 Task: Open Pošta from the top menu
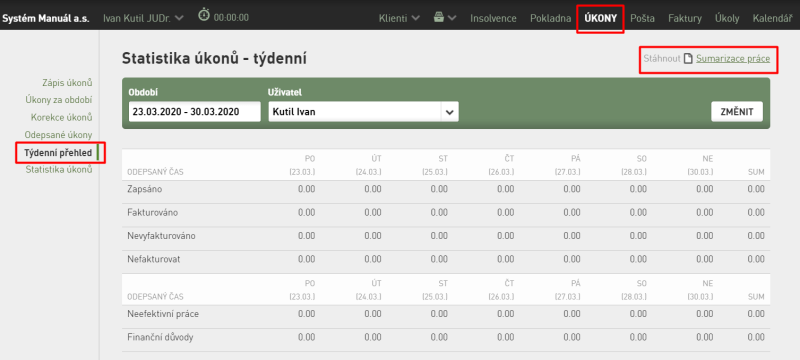642,18
